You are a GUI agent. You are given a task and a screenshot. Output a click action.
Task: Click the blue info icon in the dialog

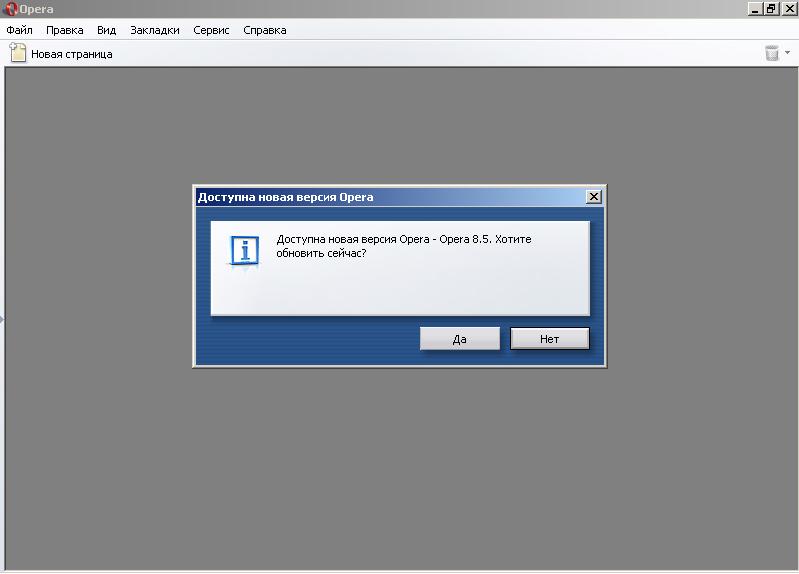click(x=245, y=251)
